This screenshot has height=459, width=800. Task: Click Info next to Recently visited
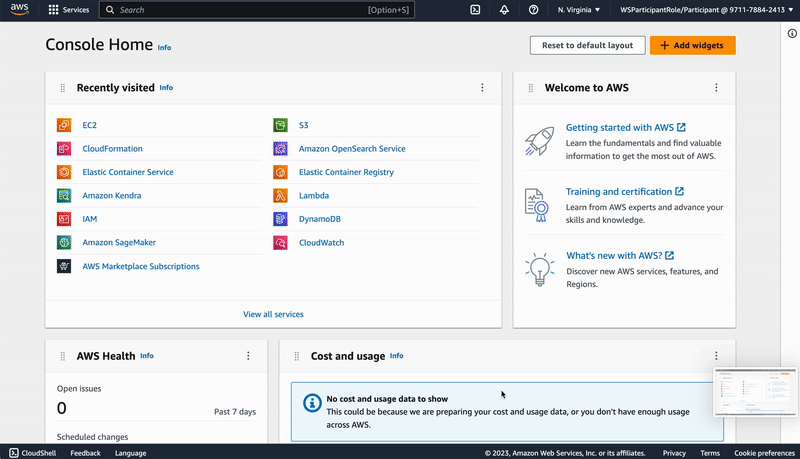pos(166,88)
